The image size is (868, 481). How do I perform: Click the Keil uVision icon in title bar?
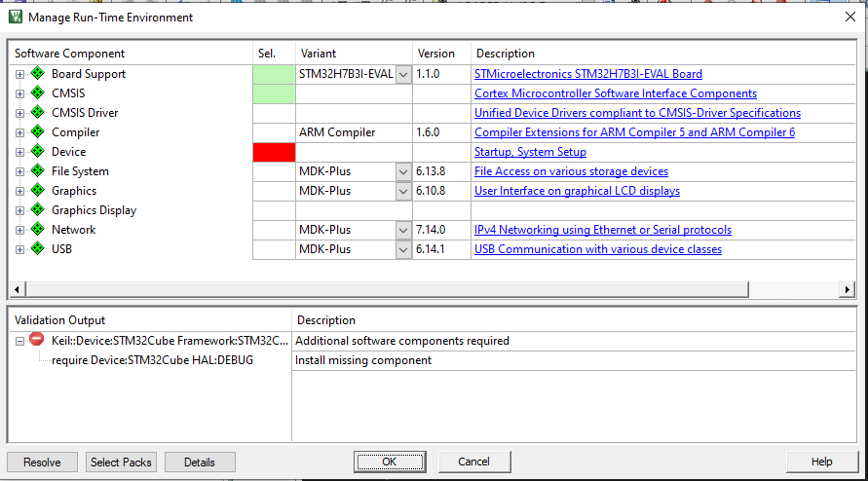coord(16,17)
